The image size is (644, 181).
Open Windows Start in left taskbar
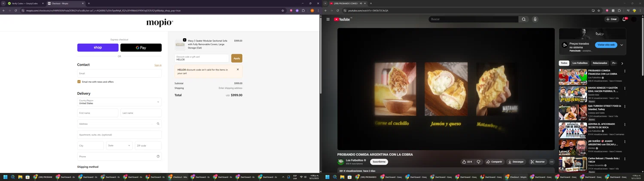tap(6, 177)
